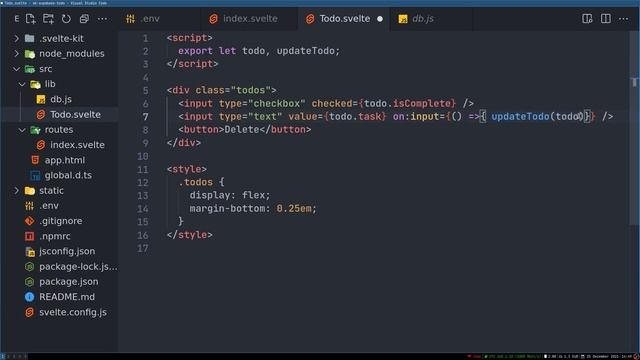This screenshot has height=360, width=640.
Task: Open explorer more actions ellipsis
Action: [102, 19]
